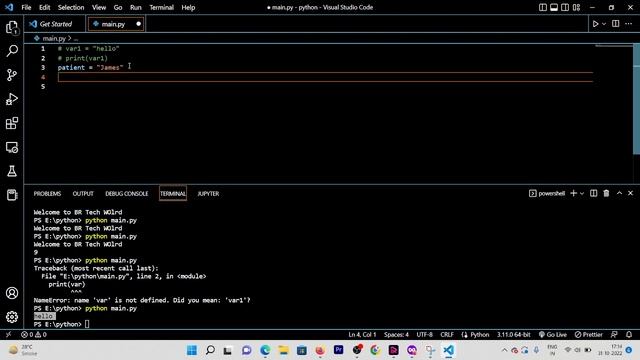Click Prettier status bar item
Screen dimensions: 640x360
tap(588, 334)
